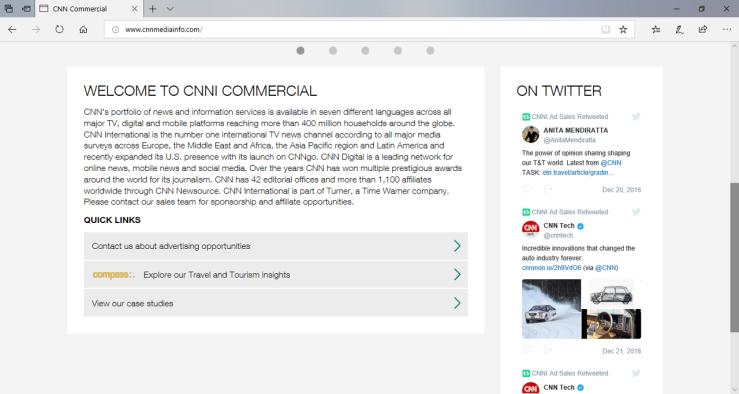
Task: Click the compass logo in quick links
Action: point(114,275)
